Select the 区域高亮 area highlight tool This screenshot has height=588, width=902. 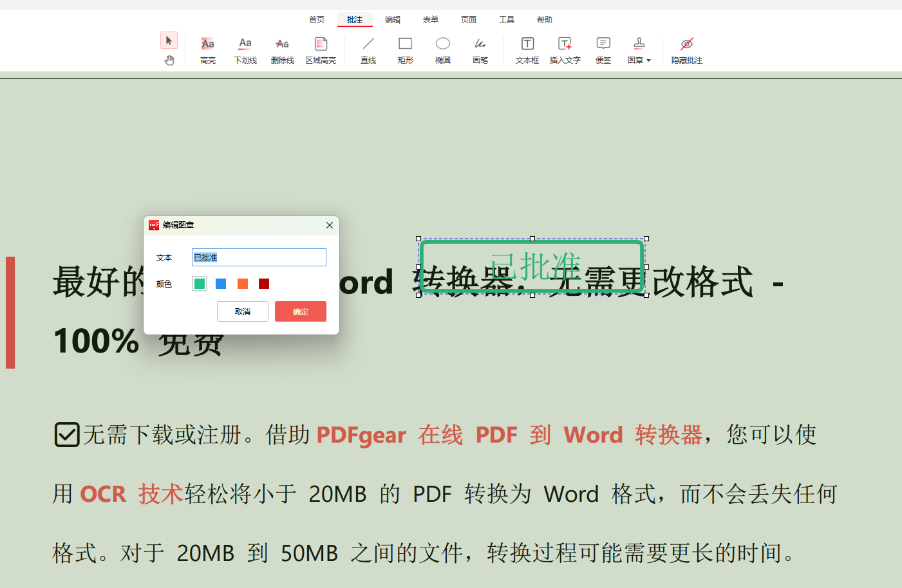pyautogui.click(x=321, y=51)
